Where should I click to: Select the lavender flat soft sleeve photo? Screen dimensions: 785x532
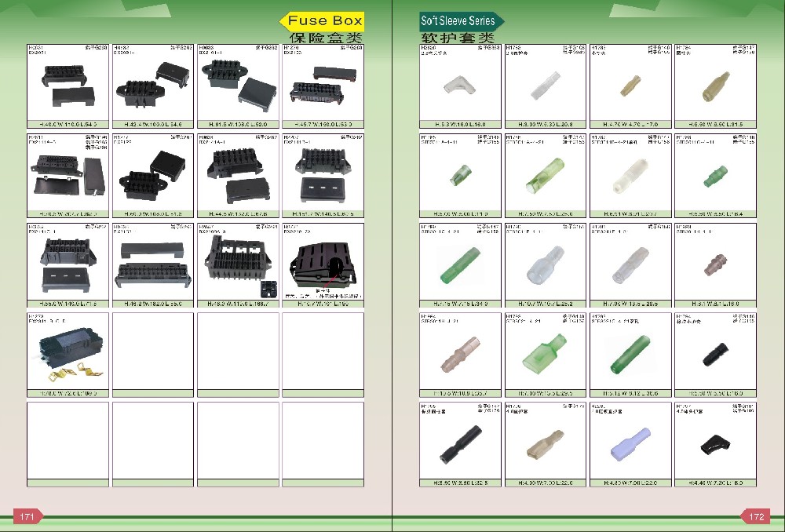[x=630, y=443]
